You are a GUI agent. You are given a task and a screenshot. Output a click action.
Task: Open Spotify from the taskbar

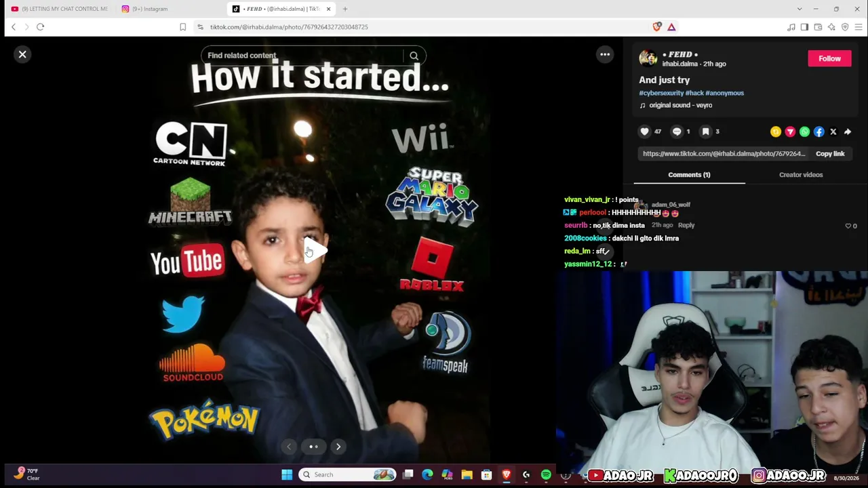pos(546,474)
